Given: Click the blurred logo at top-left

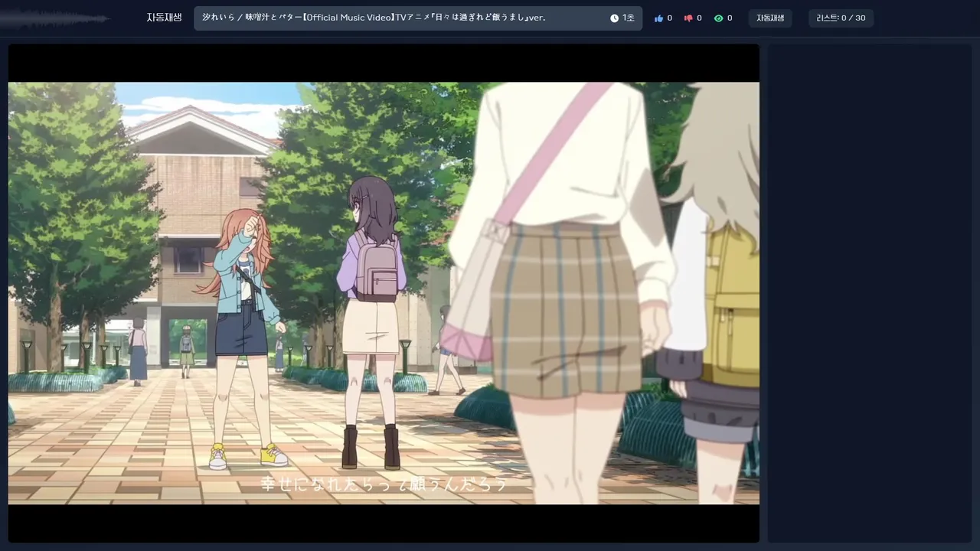Looking at the screenshot, I should (x=55, y=18).
